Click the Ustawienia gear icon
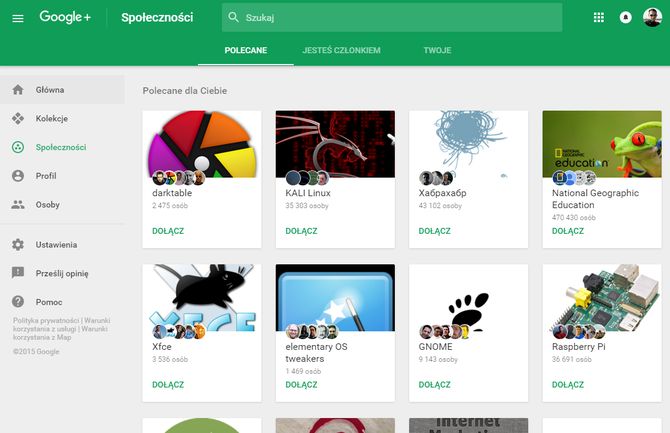The width and height of the screenshot is (670, 433). 18,244
